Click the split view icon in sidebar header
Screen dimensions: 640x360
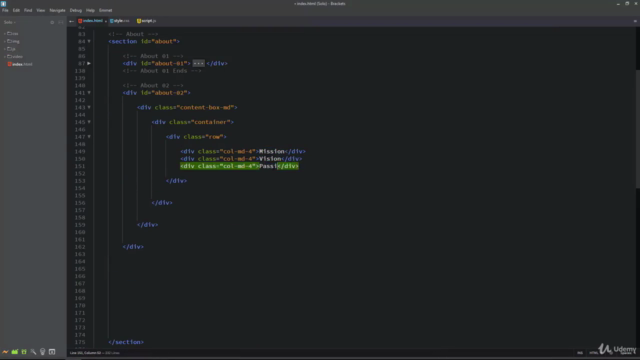[61, 22]
